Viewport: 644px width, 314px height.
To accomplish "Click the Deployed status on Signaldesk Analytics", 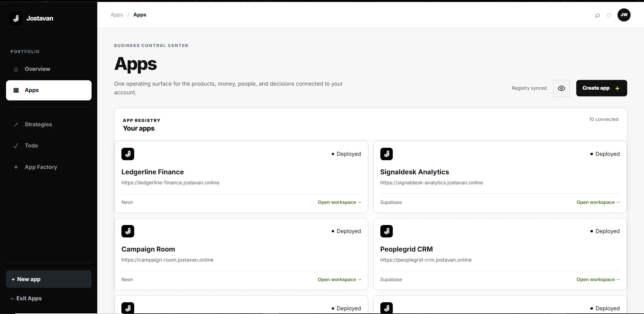I will click(605, 154).
